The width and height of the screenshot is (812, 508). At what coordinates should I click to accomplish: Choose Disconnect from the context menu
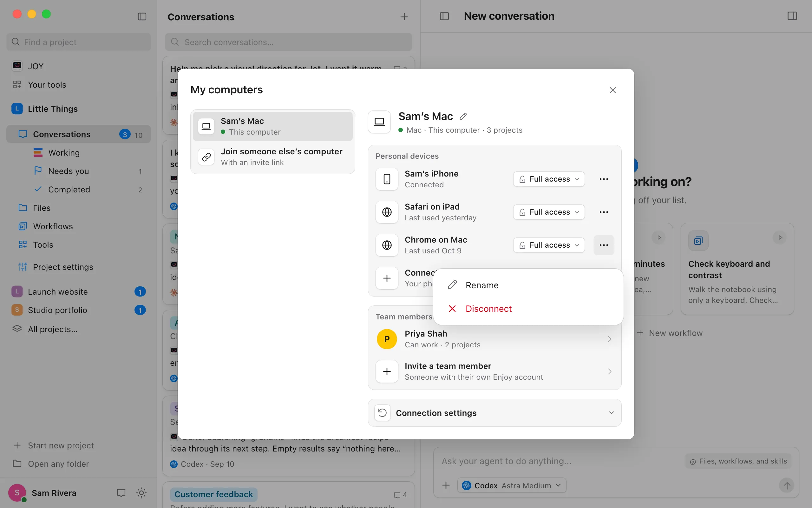click(528, 309)
